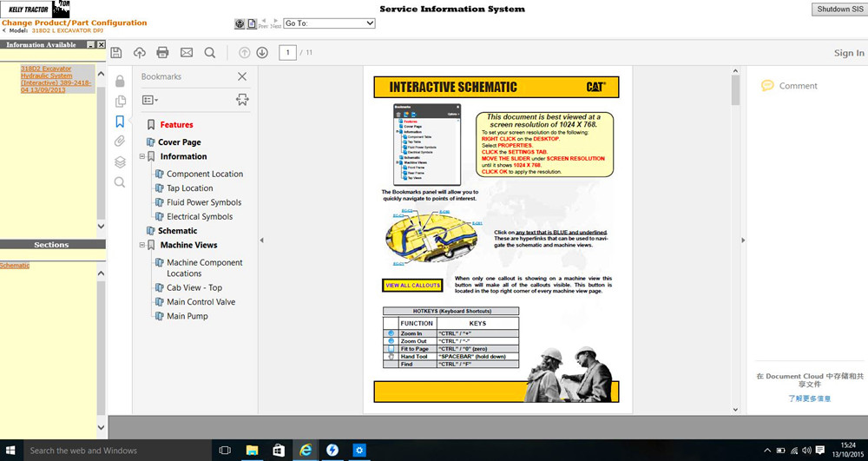
Task: Click the SIS document icon beside Prev
Action: pos(252,23)
